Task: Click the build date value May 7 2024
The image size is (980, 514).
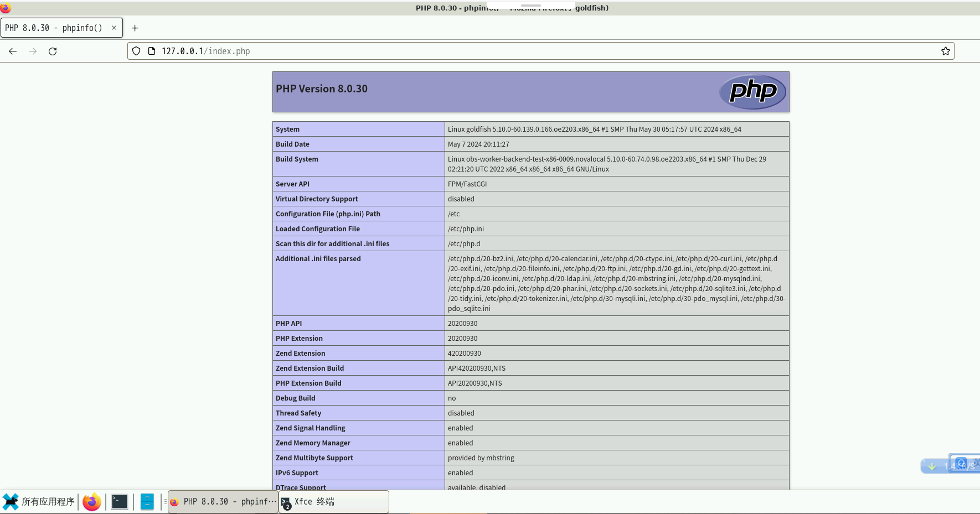Action: click(x=478, y=144)
